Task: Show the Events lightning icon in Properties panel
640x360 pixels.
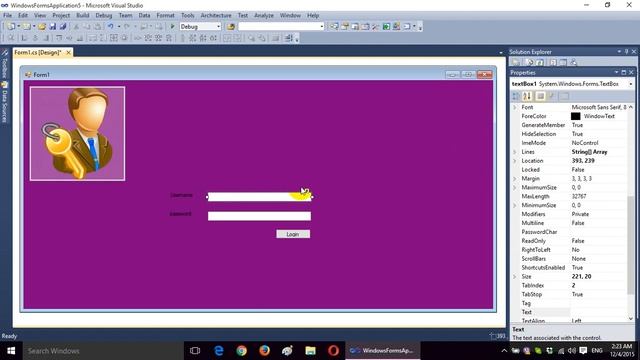Action: pyautogui.click(x=551, y=96)
